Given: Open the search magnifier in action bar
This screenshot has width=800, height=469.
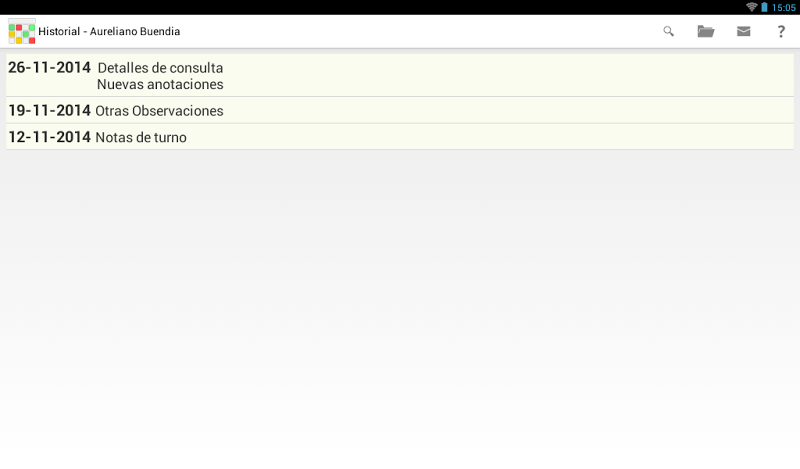Looking at the screenshot, I should [x=669, y=32].
